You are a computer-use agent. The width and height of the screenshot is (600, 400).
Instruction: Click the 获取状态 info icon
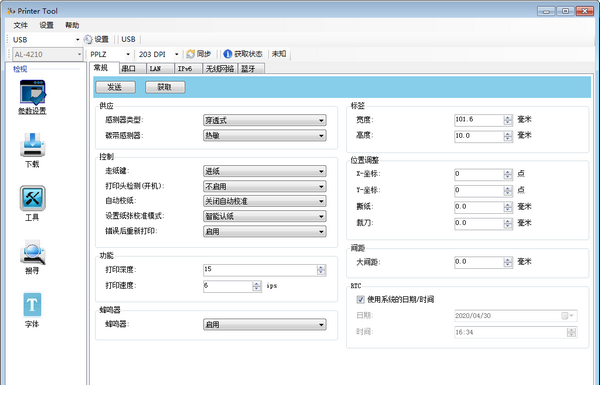click(x=228, y=54)
